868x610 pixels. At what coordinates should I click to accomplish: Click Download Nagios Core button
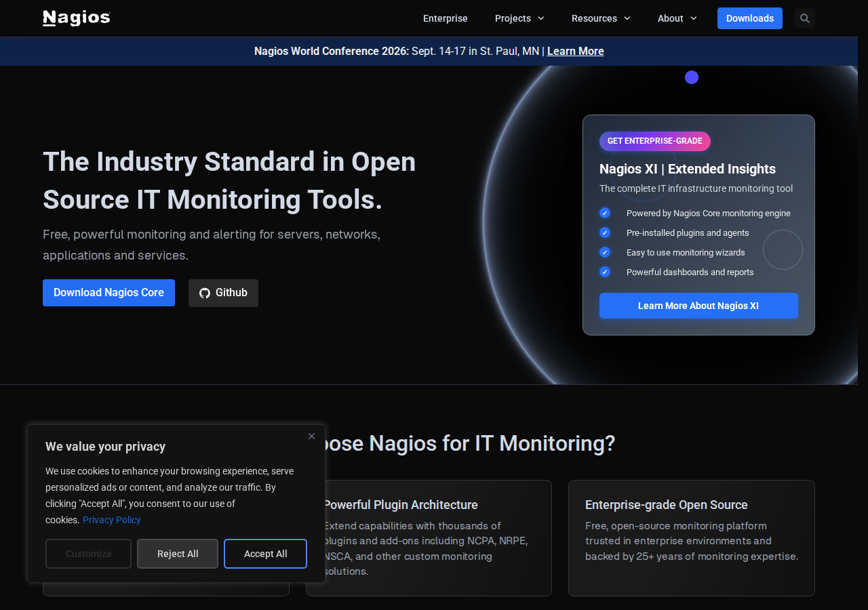tap(108, 293)
